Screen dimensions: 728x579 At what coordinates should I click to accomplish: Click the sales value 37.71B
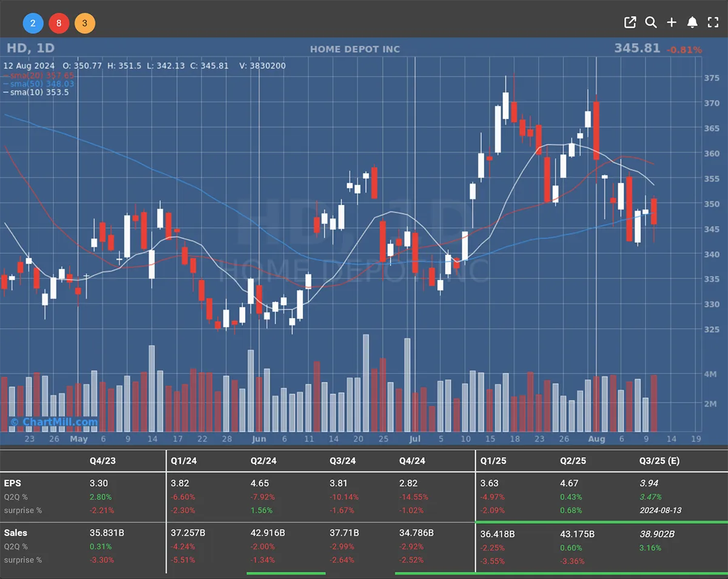coord(345,533)
